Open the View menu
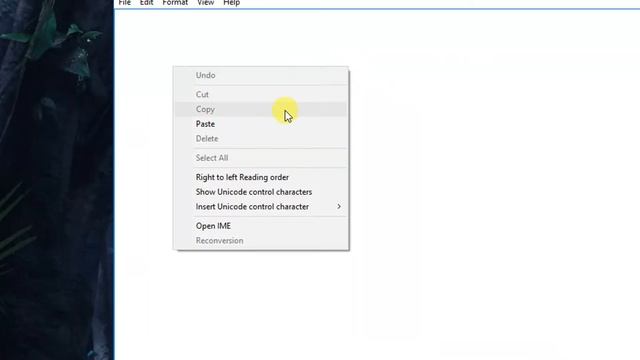Viewport: 640px width, 360px height. [205, 2]
